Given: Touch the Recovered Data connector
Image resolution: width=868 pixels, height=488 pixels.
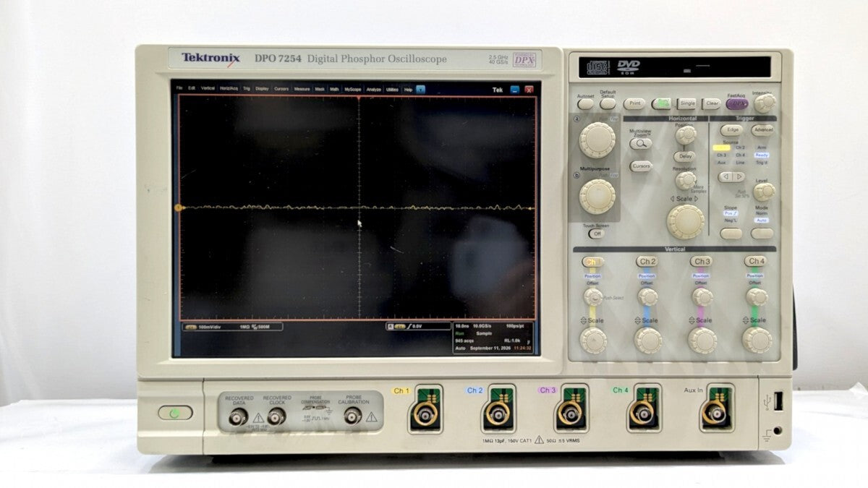Looking at the screenshot, I should [x=238, y=416].
